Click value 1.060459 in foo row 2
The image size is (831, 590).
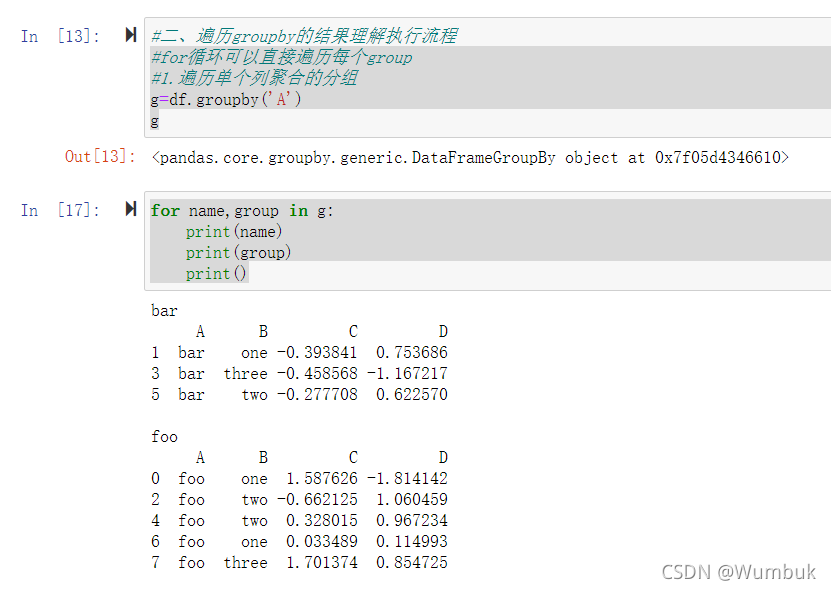tap(412, 499)
